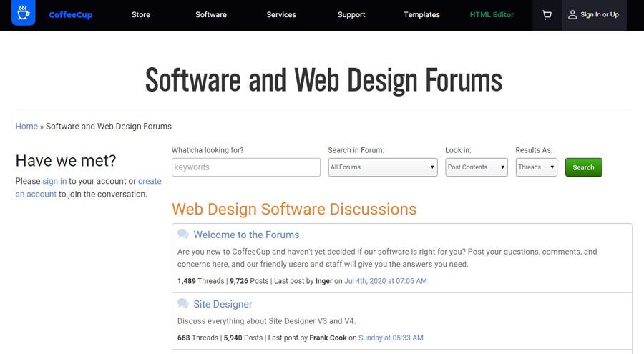Click the Sign In or Up button

[x=594, y=15]
